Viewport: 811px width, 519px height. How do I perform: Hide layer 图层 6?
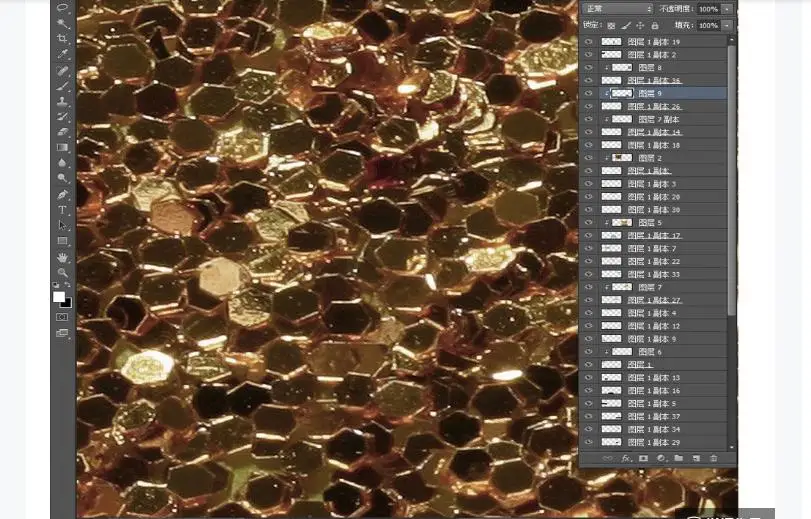(x=589, y=352)
